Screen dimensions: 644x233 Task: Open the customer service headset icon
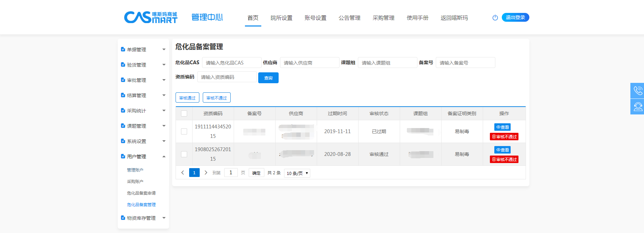tap(638, 107)
